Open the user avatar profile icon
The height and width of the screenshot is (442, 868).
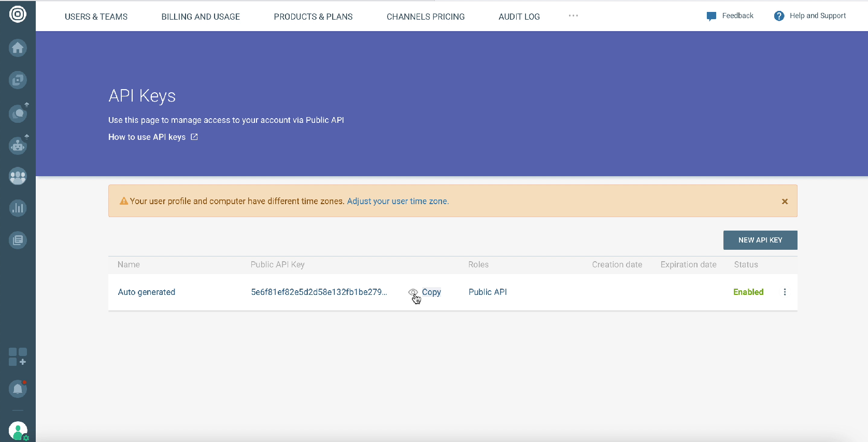coord(18,431)
